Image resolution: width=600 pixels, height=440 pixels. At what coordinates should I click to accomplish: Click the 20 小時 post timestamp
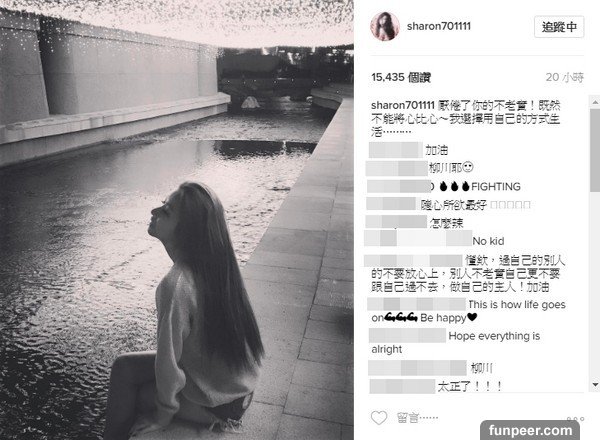coord(564,78)
